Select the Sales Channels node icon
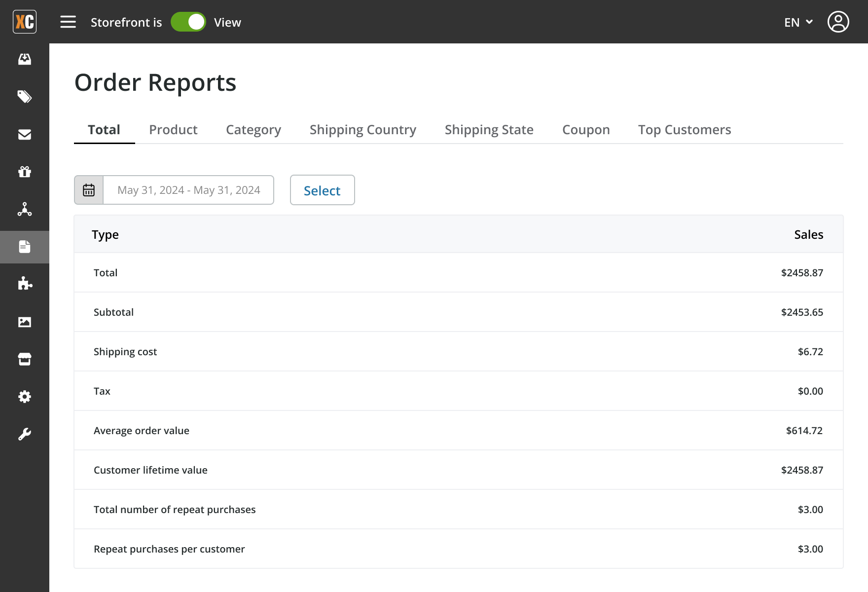 point(25,209)
